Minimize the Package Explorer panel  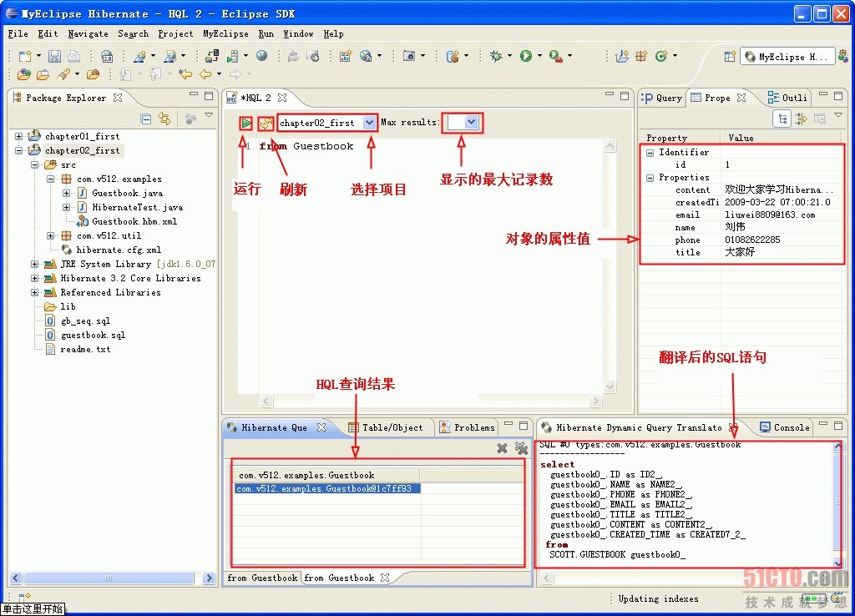click(194, 94)
